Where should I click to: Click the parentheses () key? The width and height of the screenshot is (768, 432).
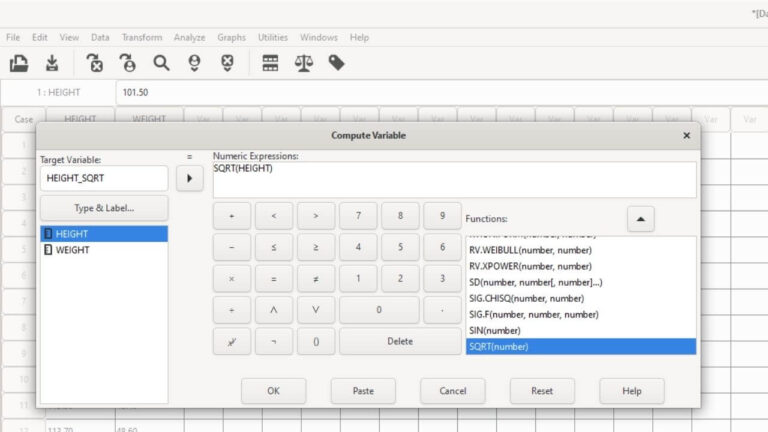tap(316, 341)
